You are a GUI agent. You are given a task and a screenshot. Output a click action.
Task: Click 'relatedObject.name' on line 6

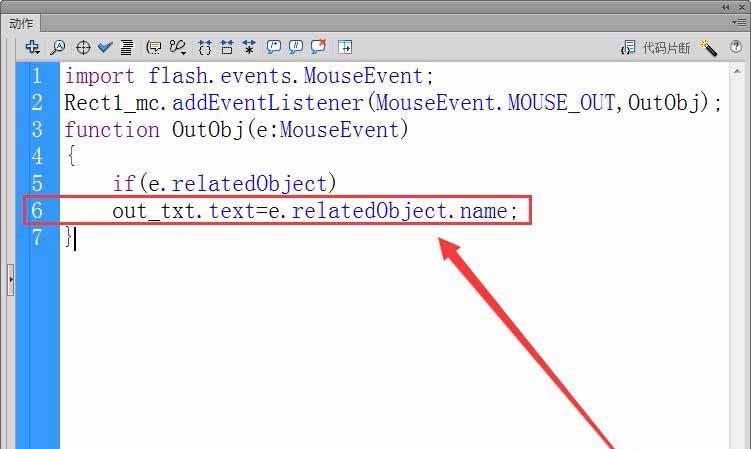[399, 211]
